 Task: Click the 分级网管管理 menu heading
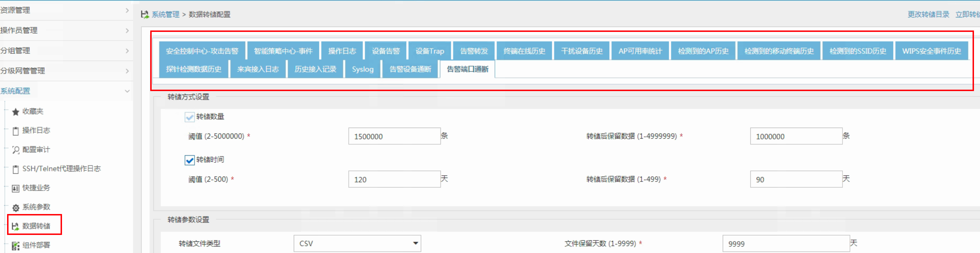pos(22,71)
